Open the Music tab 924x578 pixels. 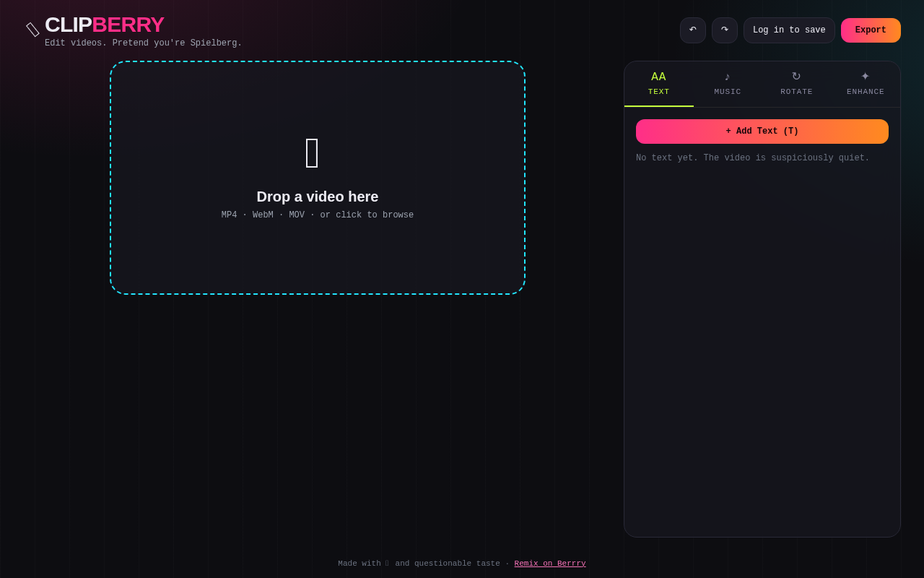728,84
